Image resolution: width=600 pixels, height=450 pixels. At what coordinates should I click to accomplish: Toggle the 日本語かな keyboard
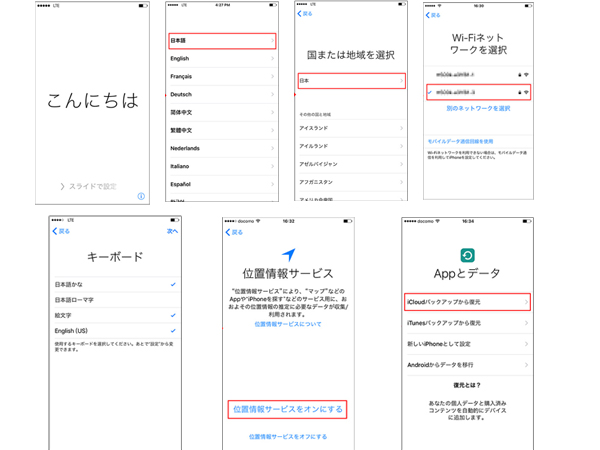point(115,284)
